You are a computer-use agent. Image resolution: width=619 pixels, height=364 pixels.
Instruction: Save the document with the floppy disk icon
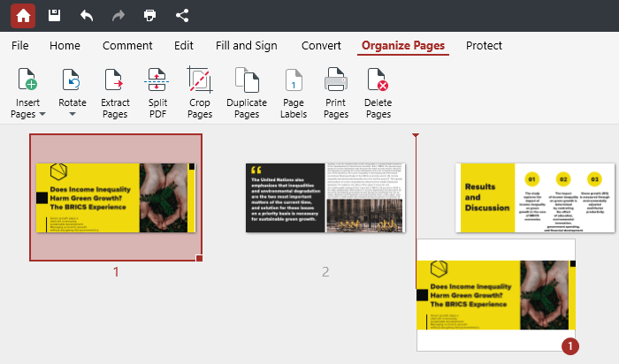(x=55, y=16)
